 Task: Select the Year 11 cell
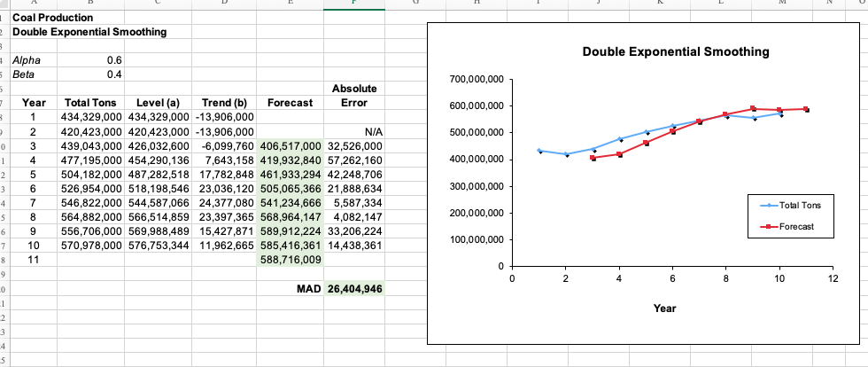tap(34, 261)
